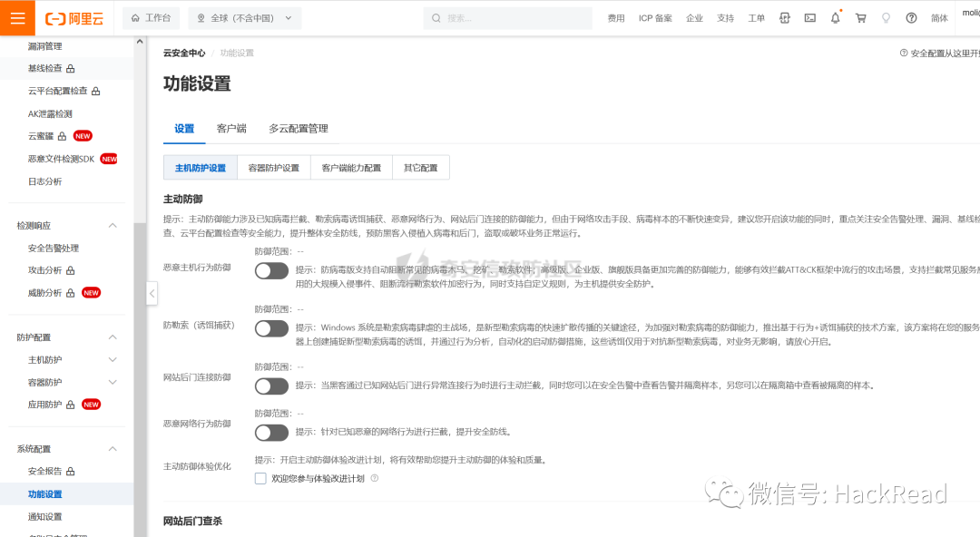Click the lock icon beside 安全报告
The image size is (980, 537).
[71, 472]
